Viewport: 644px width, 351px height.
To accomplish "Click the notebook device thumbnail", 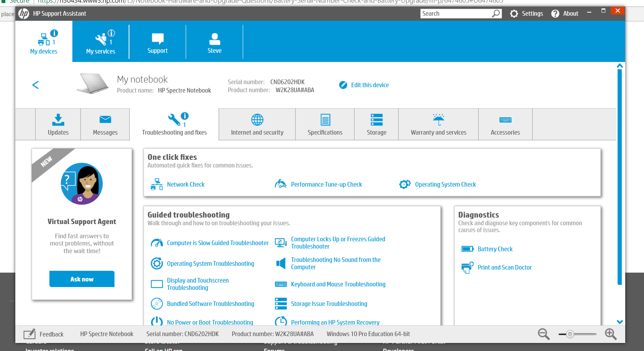I will pyautogui.click(x=93, y=83).
